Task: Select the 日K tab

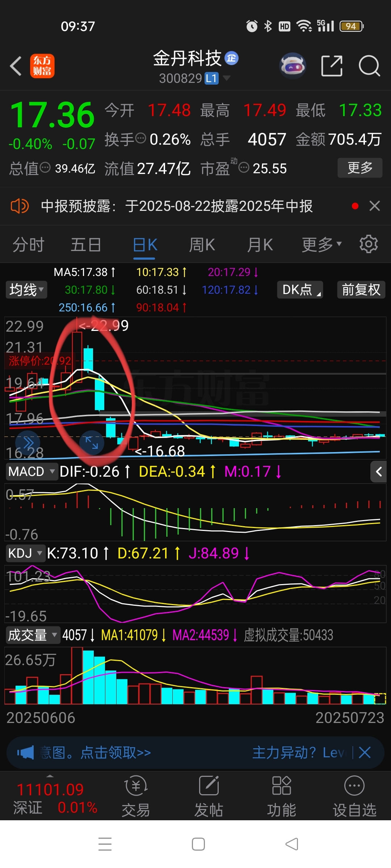Action: [x=145, y=245]
